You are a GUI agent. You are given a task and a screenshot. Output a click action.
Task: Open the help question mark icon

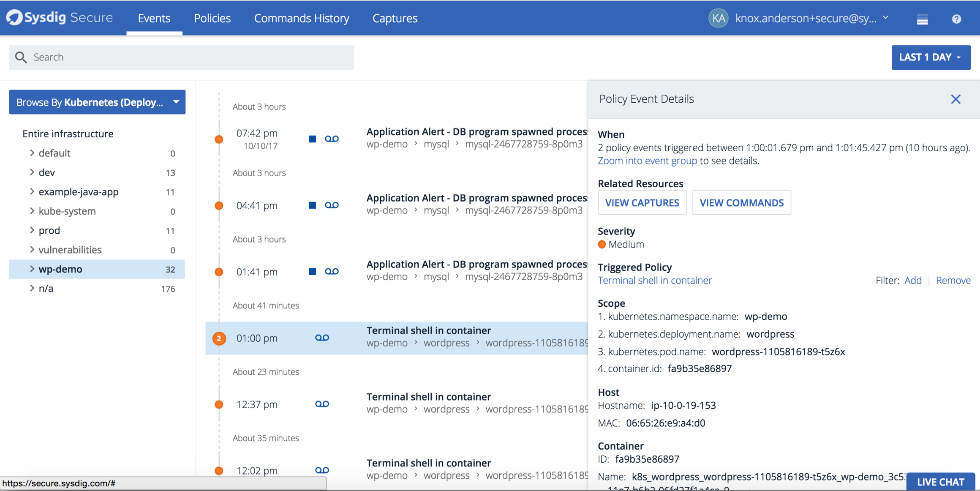(x=956, y=19)
